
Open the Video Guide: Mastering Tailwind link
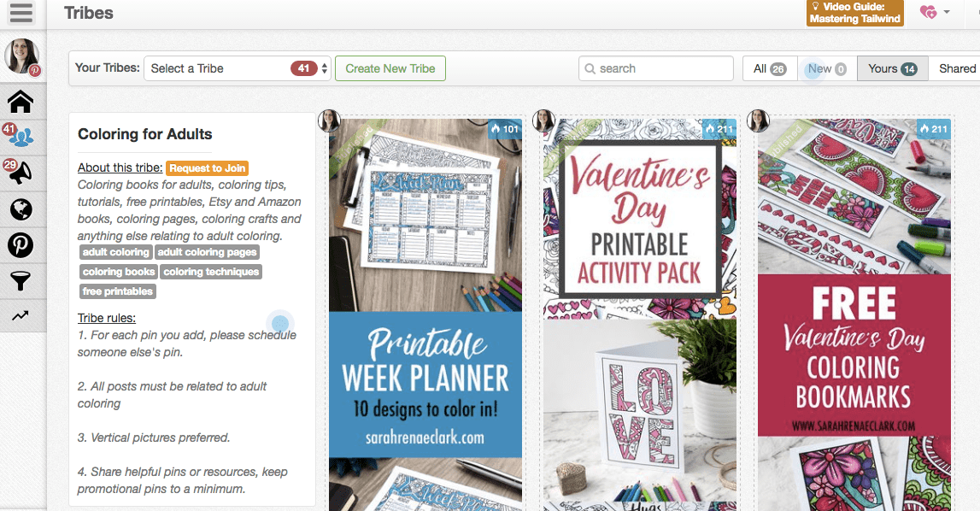[x=855, y=13]
